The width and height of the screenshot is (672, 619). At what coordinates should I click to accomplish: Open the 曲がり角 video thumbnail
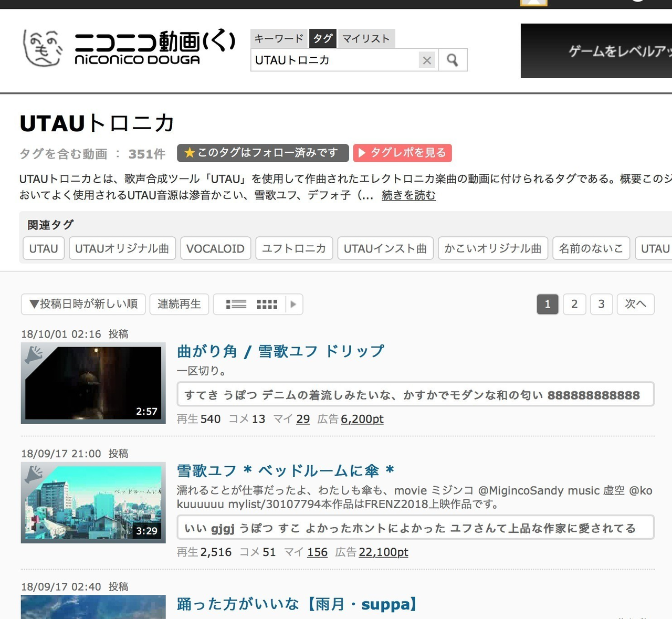click(x=93, y=383)
